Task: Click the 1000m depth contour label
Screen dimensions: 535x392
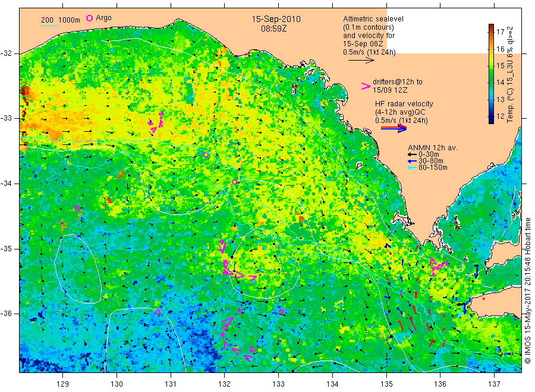Action: (x=70, y=20)
